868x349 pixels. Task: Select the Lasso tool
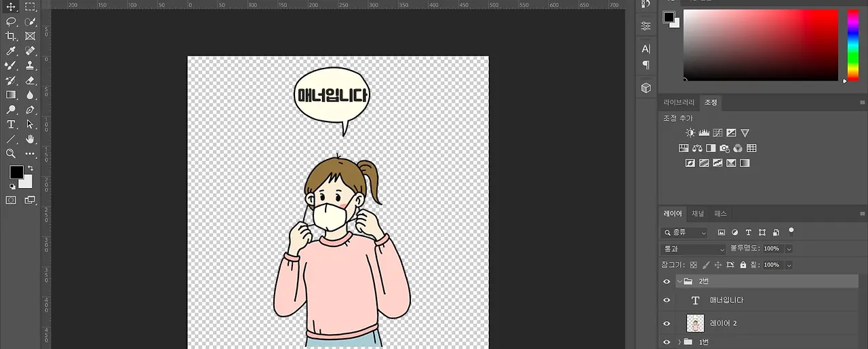tap(11, 22)
